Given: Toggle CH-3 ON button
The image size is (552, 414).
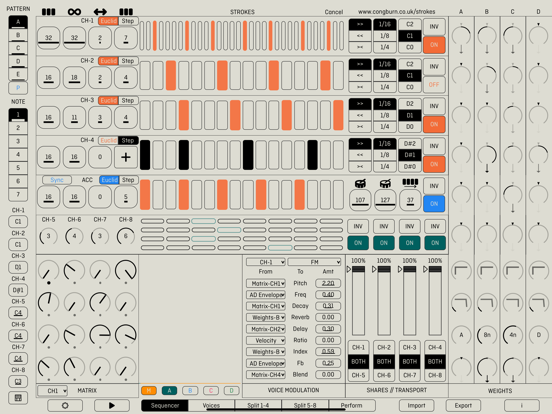Looking at the screenshot, I should click(x=434, y=125).
